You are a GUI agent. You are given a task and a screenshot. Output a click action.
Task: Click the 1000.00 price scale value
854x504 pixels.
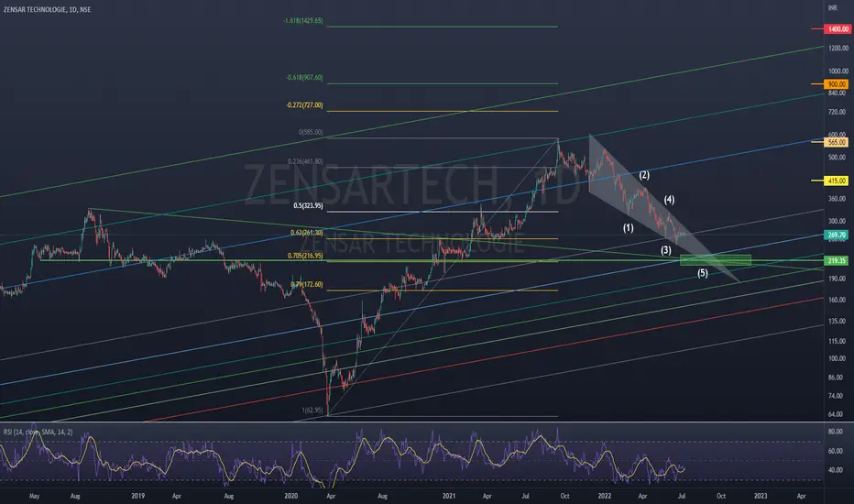pyautogui.click(x=838, y=71)
